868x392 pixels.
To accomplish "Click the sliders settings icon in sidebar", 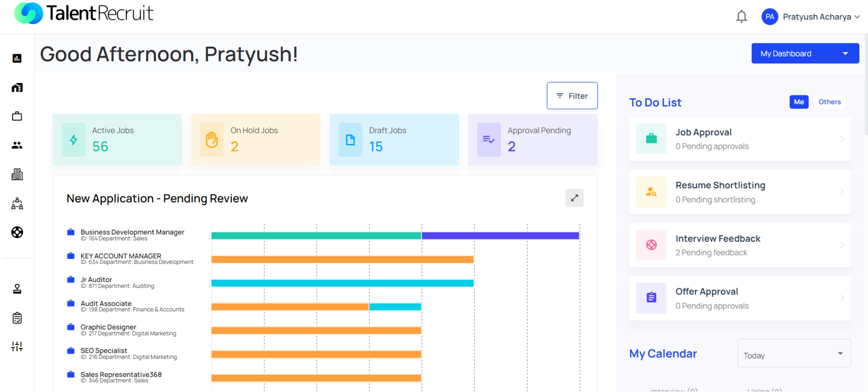I will [16, 346].
